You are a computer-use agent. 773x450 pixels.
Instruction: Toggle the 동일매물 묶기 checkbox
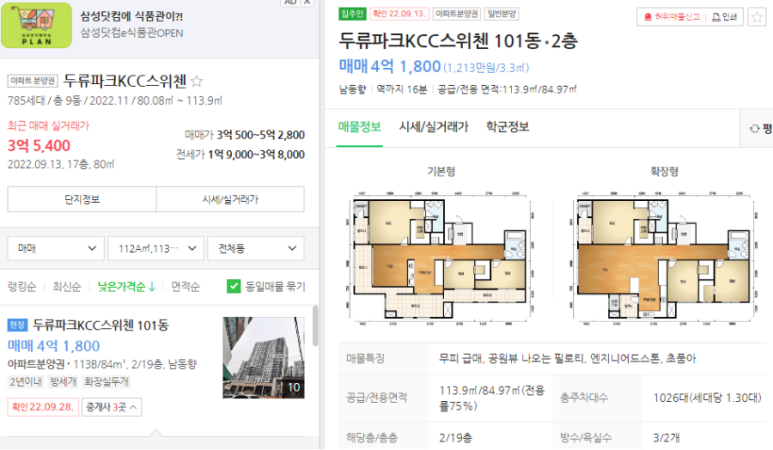tap(234, 286)
